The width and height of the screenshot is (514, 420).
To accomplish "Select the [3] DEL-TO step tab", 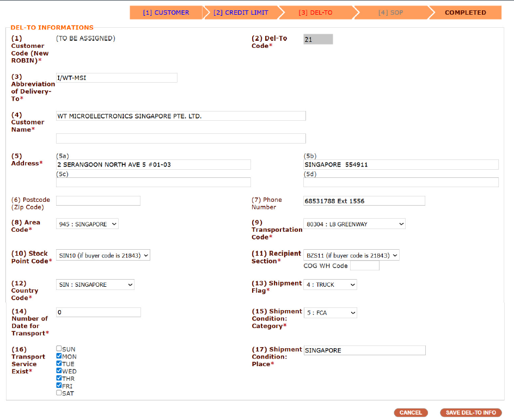I will [315, 13].
